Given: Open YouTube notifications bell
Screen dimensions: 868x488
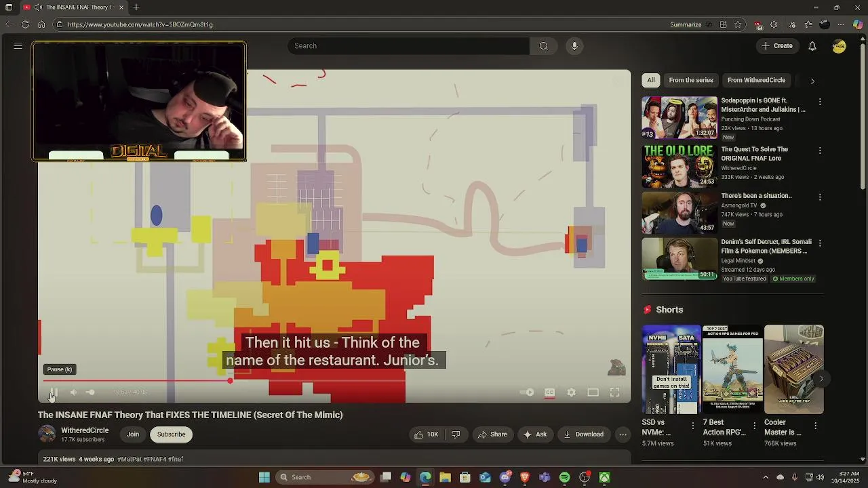Looking at the screenshot, I should click(x=812, y=46).
